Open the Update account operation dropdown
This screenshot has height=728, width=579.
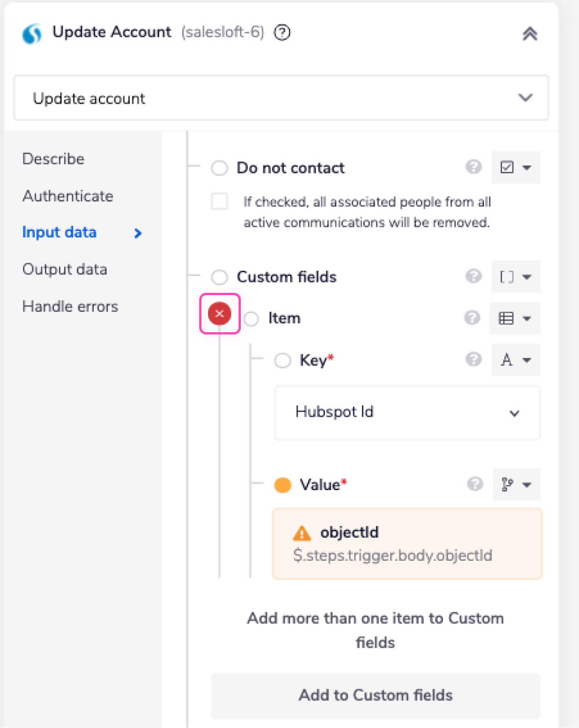pos(281,98)
